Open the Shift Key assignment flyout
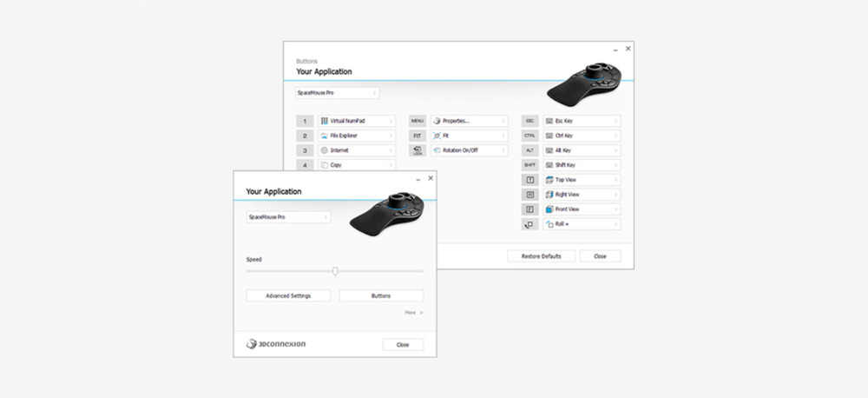 [x=582, y=165]
